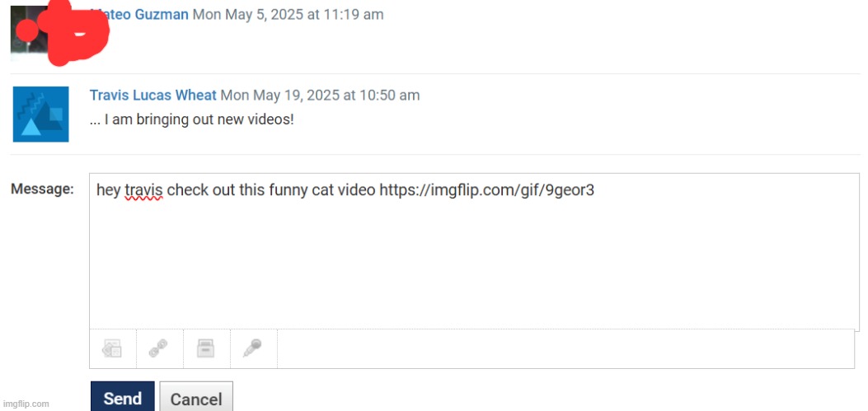Click the May 5, 2025 timestamp
868x411 pixels.
pyautogui.click(x=288, y=14)
